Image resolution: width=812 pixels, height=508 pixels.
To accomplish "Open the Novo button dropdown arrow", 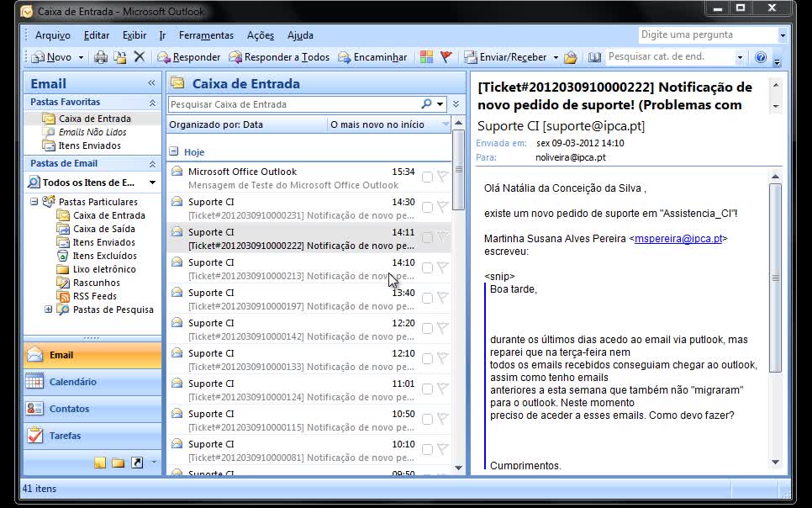I will click(81, 57).
